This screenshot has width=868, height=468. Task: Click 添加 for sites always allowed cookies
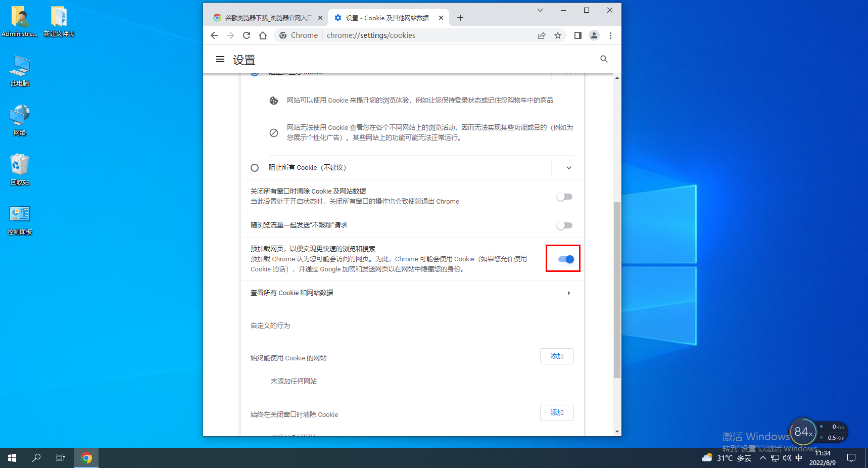[557, 356]
